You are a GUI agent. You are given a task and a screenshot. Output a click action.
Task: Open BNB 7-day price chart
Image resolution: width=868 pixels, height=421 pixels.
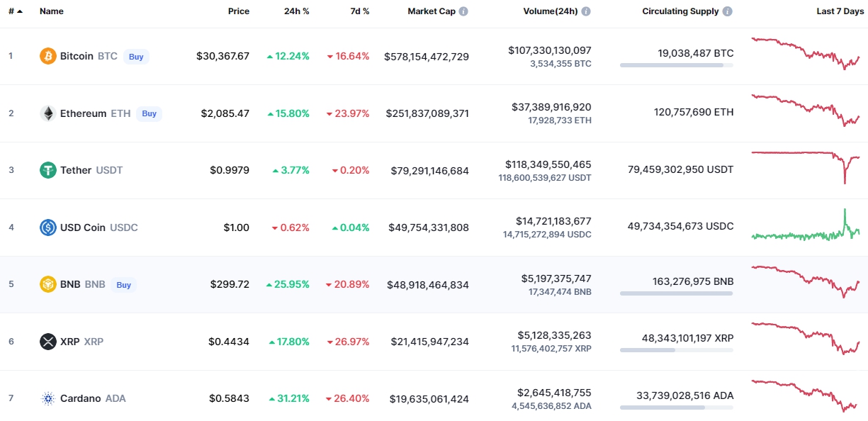coord(806,281)
